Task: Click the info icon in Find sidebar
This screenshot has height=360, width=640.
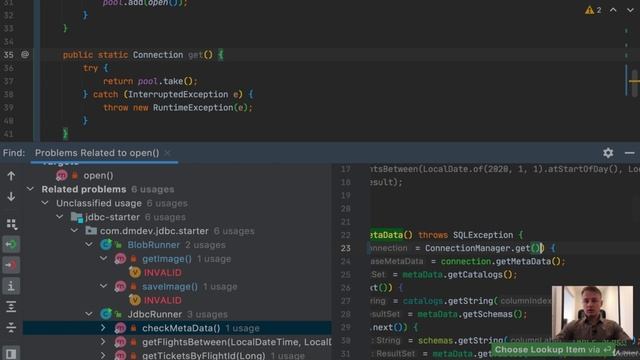Action: click(11, 286)
